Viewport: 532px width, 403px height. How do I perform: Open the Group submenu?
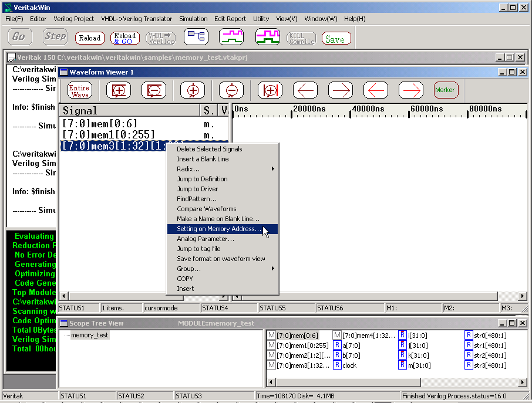coord(223,269)
